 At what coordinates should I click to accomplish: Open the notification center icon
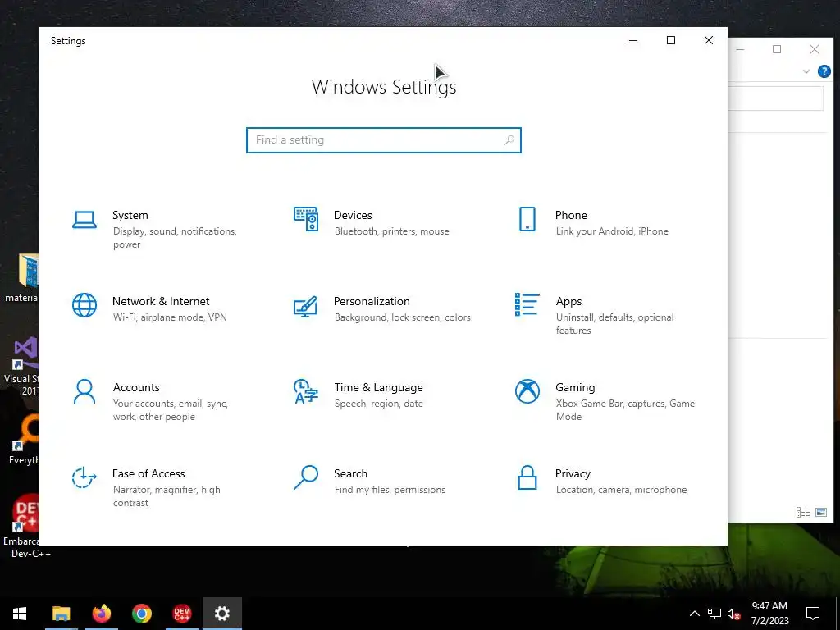[813, 614]
